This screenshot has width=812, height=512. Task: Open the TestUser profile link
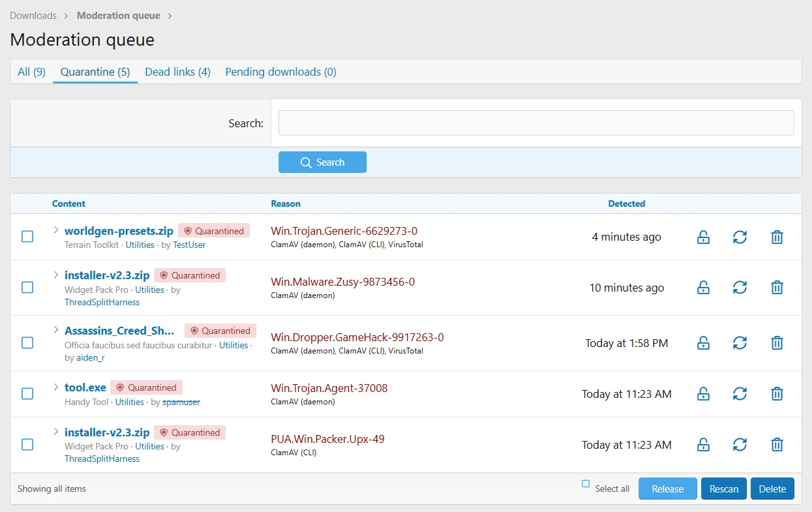point(189,245)
